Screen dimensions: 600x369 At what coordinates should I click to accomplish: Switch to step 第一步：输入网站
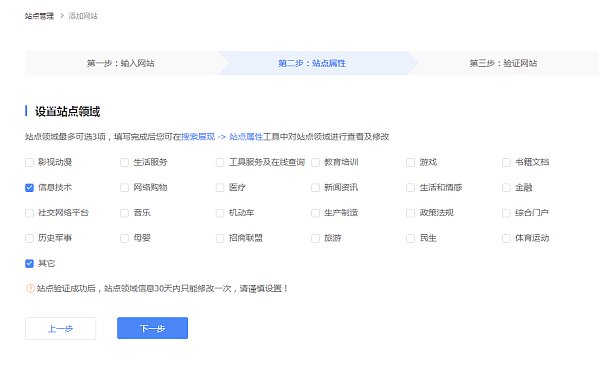pos(121,63)
